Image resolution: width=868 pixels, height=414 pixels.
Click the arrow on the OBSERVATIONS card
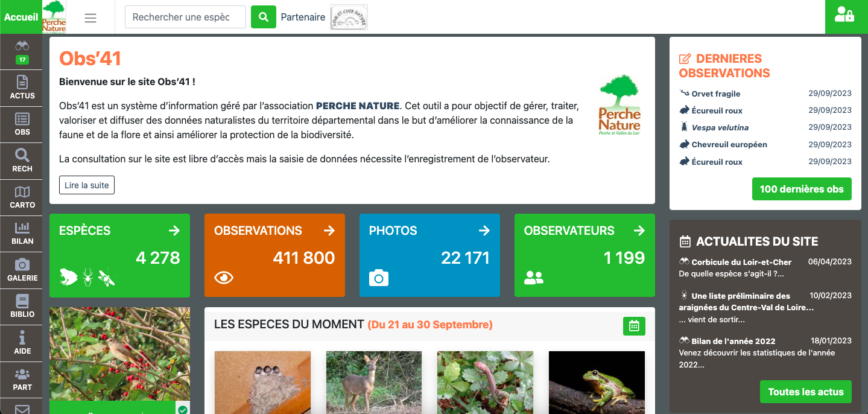(329, 231)
